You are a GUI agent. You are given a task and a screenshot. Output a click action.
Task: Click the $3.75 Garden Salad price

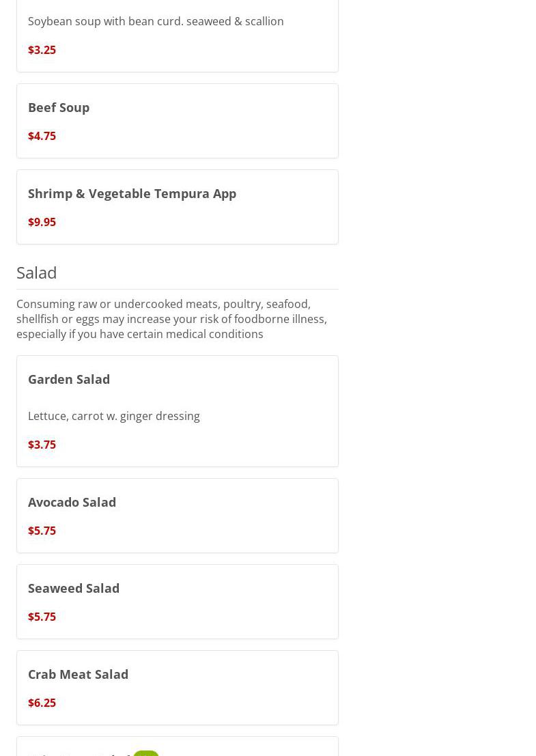(x=42, y=445)
